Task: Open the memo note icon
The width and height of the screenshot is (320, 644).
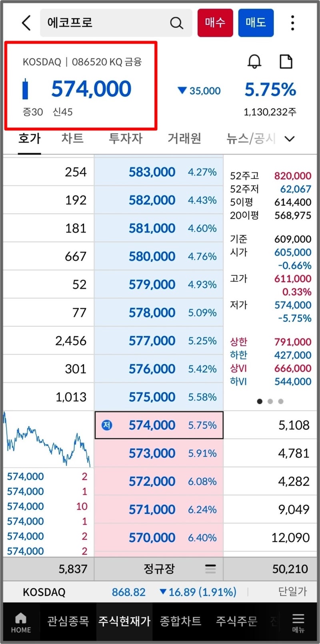Action: click(286, 62)
